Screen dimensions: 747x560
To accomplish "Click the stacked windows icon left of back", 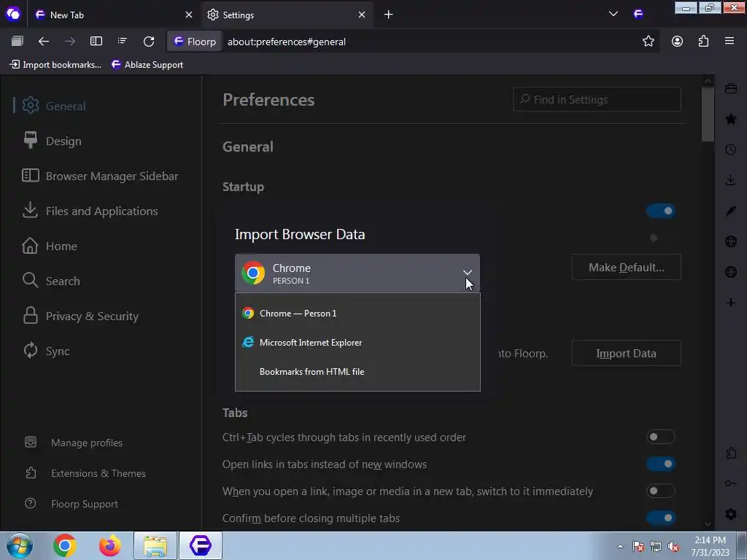I will click(x=18, y=42).
